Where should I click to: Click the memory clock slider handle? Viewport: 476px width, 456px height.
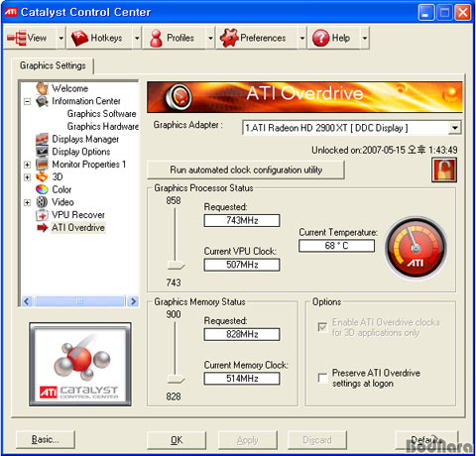tap(176, 379)
